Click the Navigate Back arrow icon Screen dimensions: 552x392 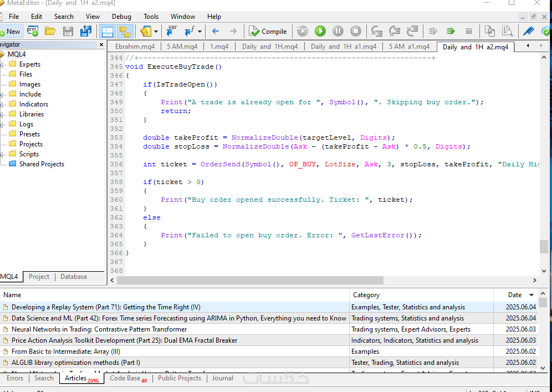216,32
